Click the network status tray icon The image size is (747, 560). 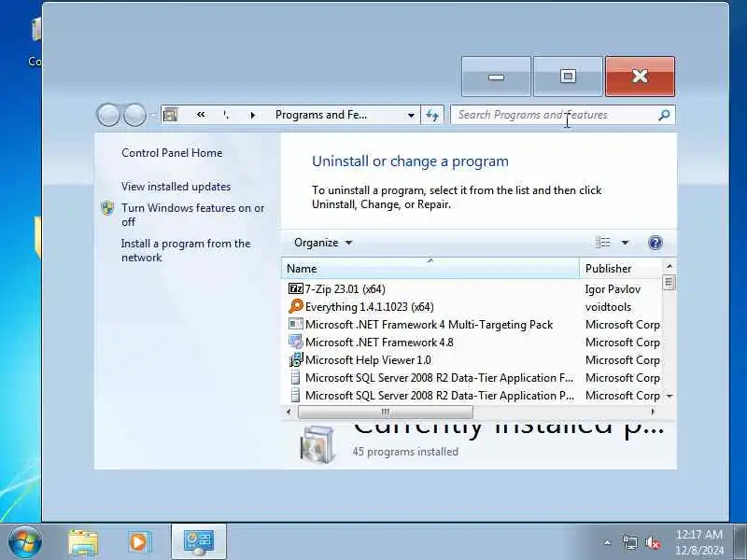(629, 542)
